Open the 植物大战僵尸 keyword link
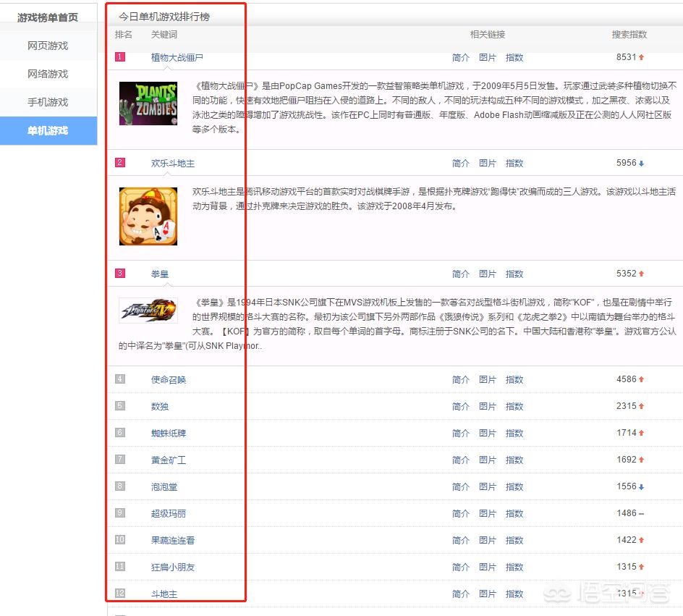Image resolution: width=683 pixels, height=616 pixels. (x=177, y=57)
